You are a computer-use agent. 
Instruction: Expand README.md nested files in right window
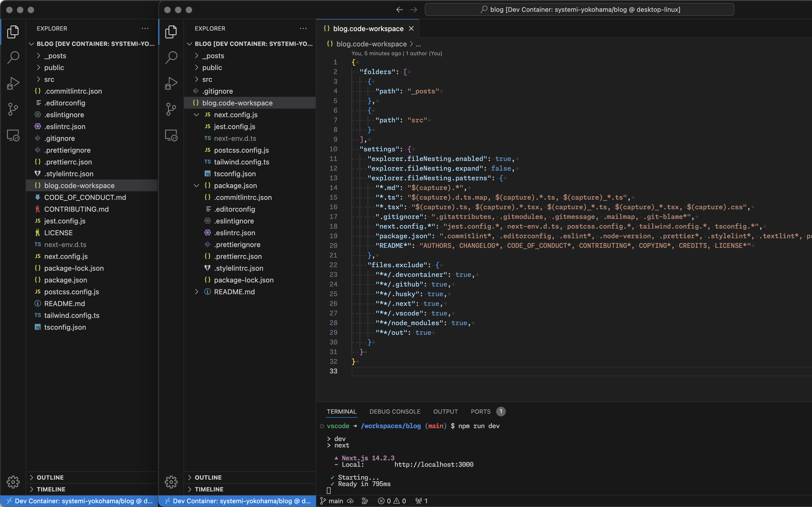pos(196,292)
